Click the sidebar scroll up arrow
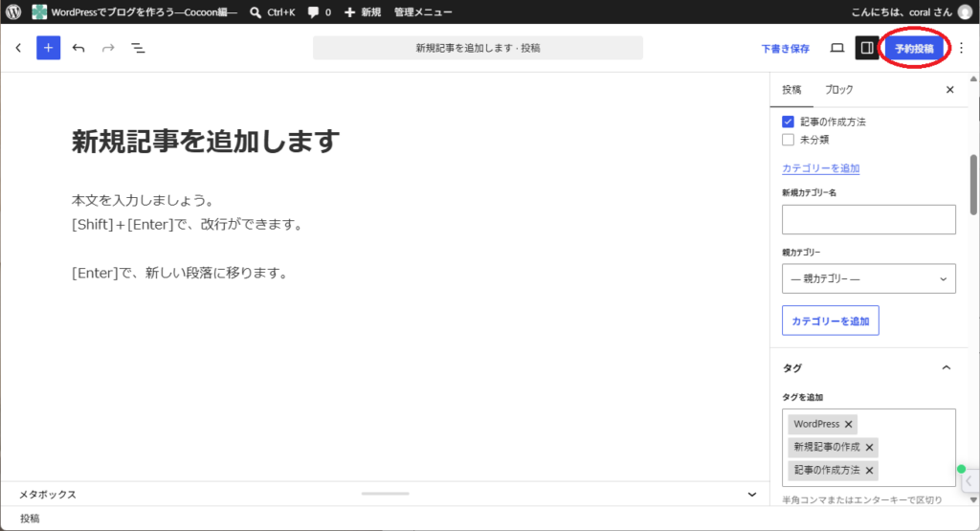This screenshot has width=980, height=531. click(x=973, y=78)
